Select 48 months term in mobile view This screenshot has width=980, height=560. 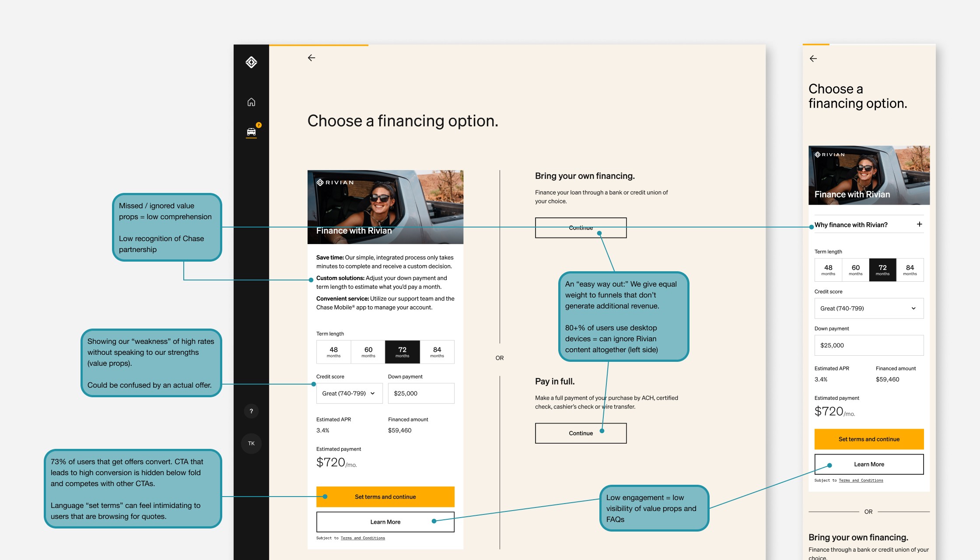tap(828, 269)
